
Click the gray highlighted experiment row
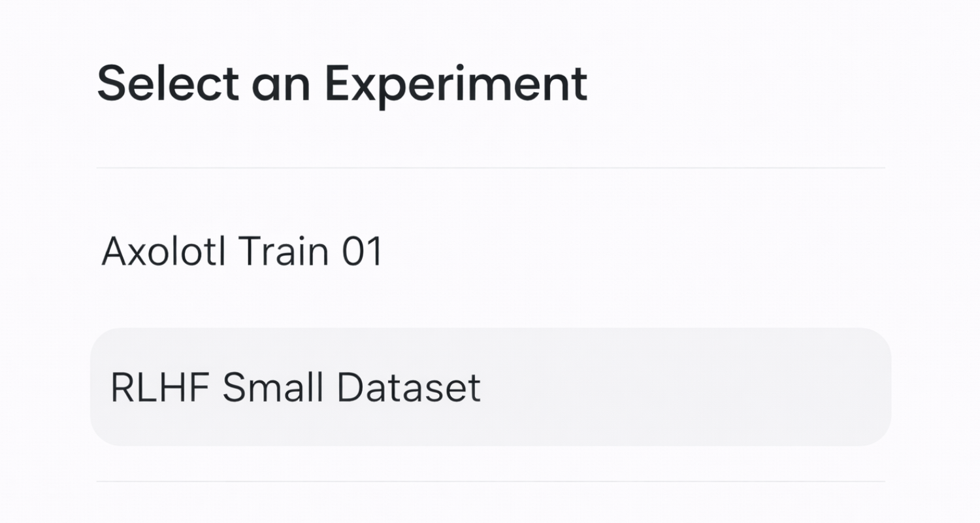pyautogui.click(x=490, y=387)
